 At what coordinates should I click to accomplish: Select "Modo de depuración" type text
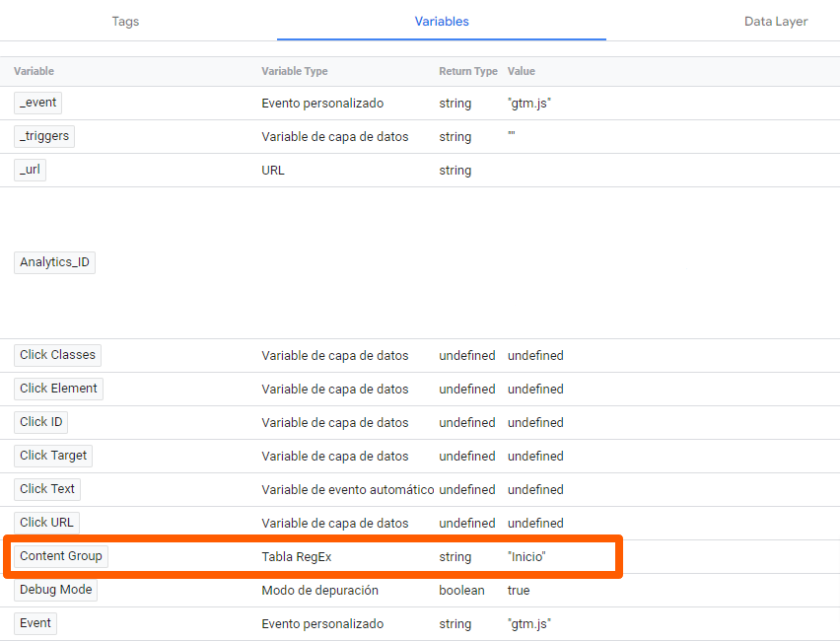coord(319,591)
